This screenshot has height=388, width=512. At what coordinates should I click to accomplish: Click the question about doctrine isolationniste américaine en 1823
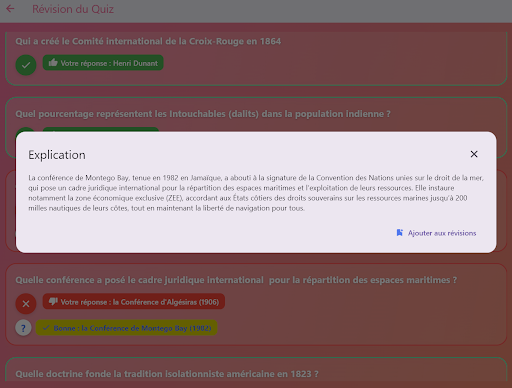point(167,374)
